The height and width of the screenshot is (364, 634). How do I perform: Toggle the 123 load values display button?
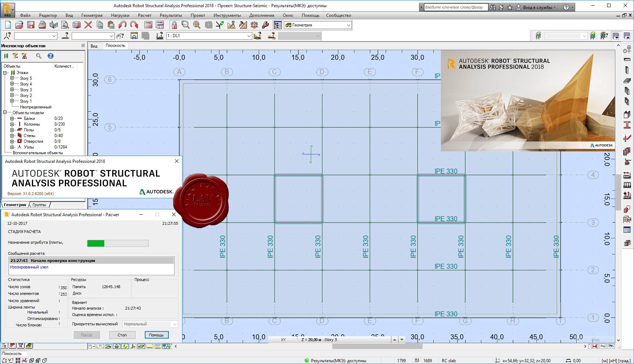(158, 346)
